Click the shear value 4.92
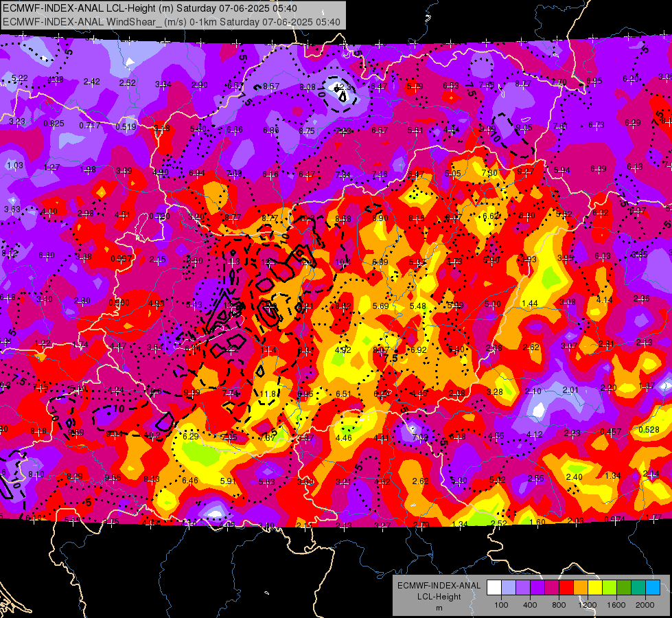The width and height of the screenshot is (672, 618). click(343, 350)
